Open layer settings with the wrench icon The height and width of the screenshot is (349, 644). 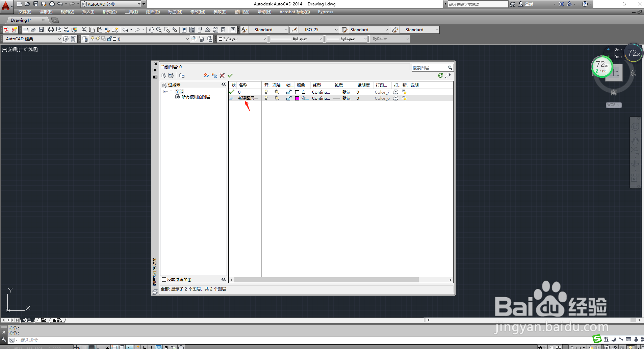pos(448,75)
